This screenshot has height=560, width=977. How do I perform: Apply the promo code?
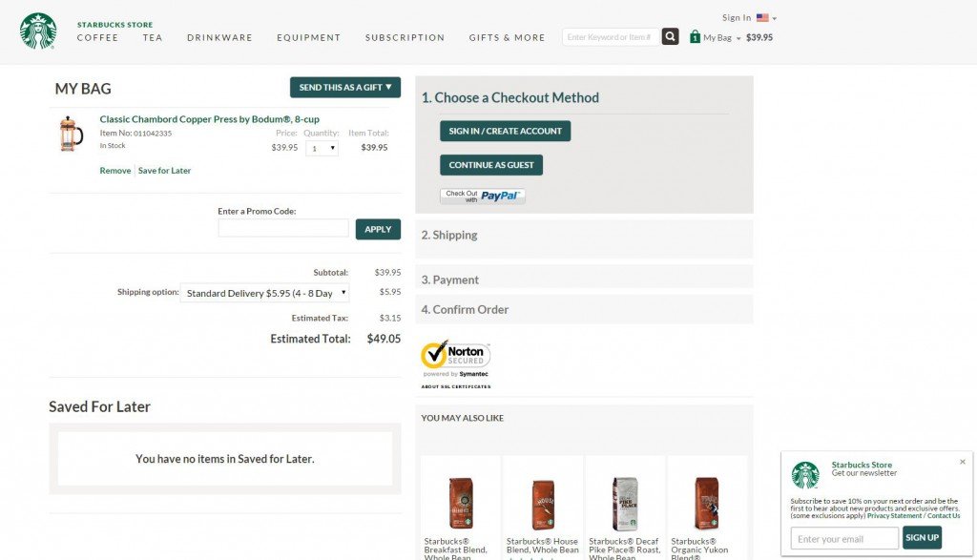378,229
